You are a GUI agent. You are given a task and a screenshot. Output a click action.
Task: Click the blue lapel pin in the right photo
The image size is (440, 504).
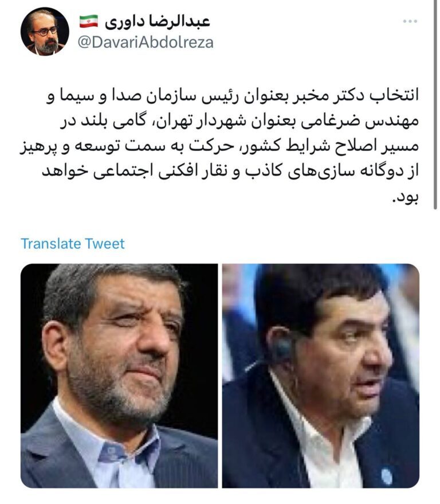386,476
